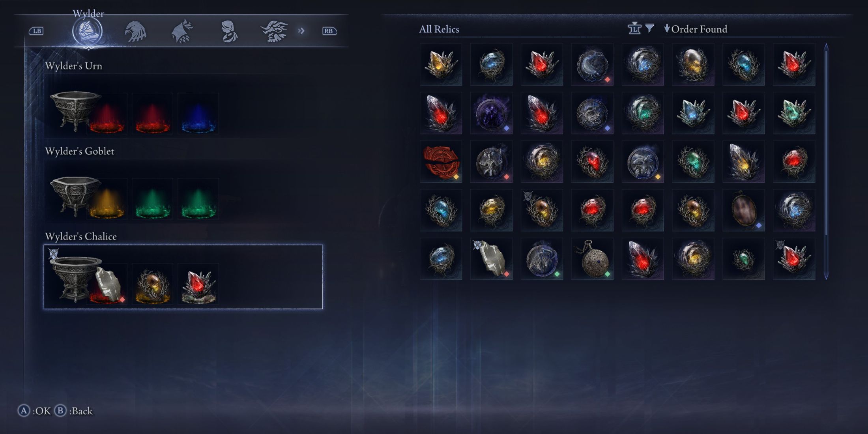Click the RB next character button
868x434 pixels.
(x=329, y=31)
